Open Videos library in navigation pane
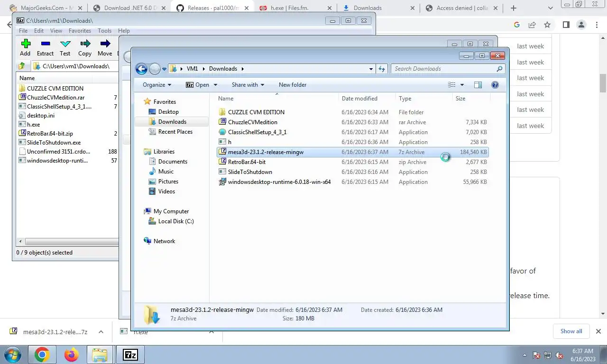The height and width of the screenshot is (364, 607). point(166,191)
